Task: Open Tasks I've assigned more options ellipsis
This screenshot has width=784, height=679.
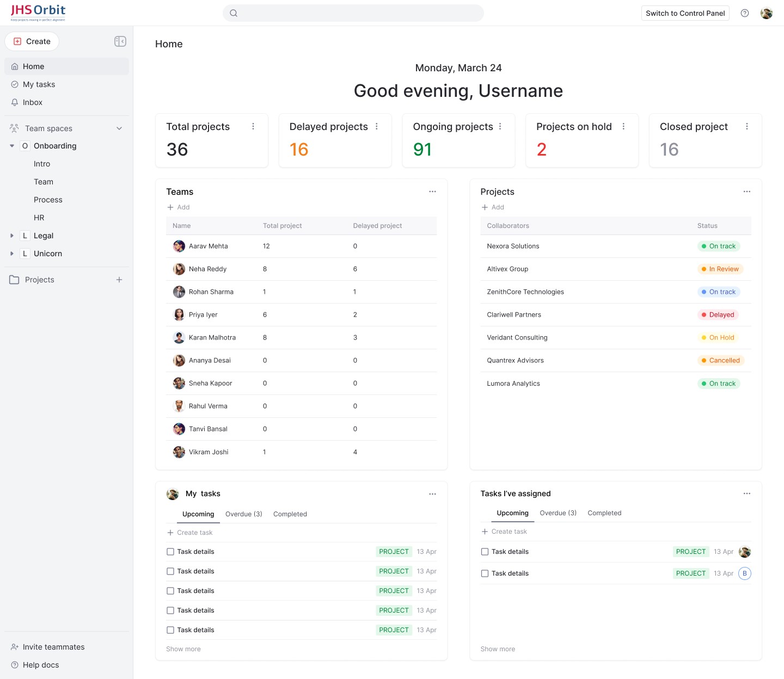Action: (747, 493)
